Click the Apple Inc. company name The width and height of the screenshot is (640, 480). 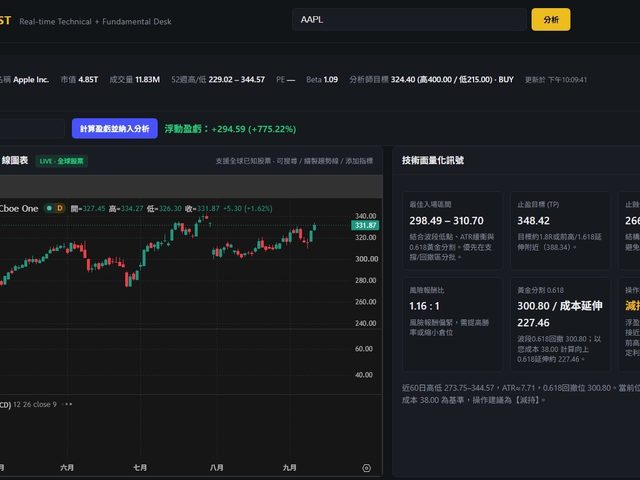(x=31, y=80)
